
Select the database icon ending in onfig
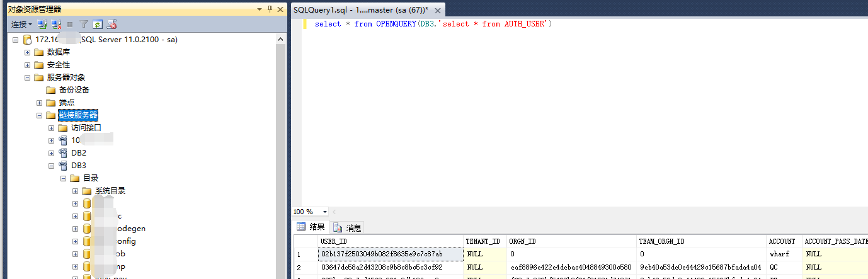tap(87, 241)
